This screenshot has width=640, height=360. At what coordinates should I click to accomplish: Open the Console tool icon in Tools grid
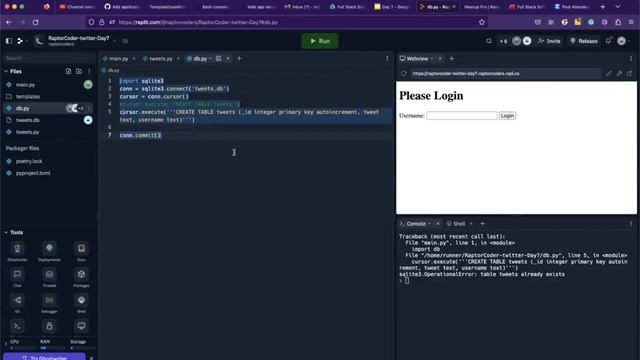17,326
